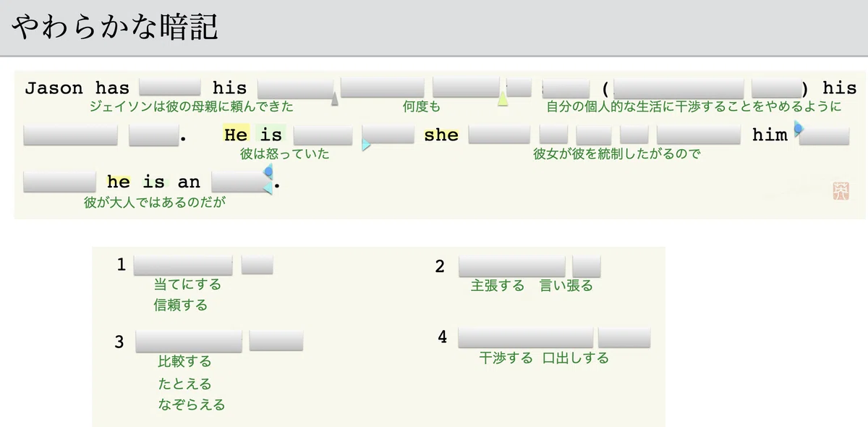Reveal the first hidden word of answer 2
Image resolution: width=868 pixels, height=427 pixels.
click(x=512, y=266)
